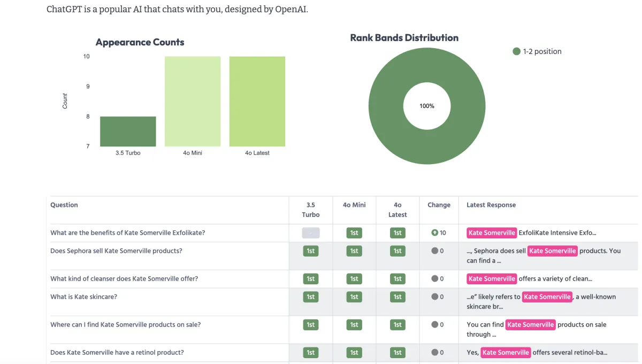
Task: Click the "Change" column header
Action: point(439,205)
